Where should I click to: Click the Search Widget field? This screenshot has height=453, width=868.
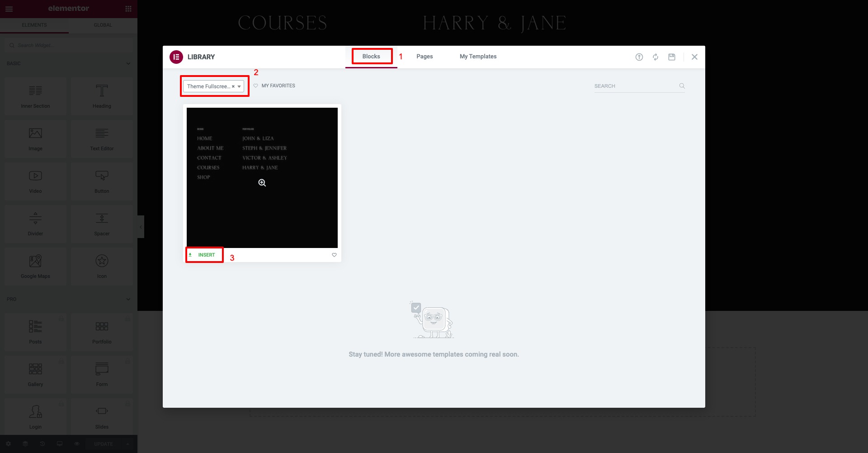point(68,45)
